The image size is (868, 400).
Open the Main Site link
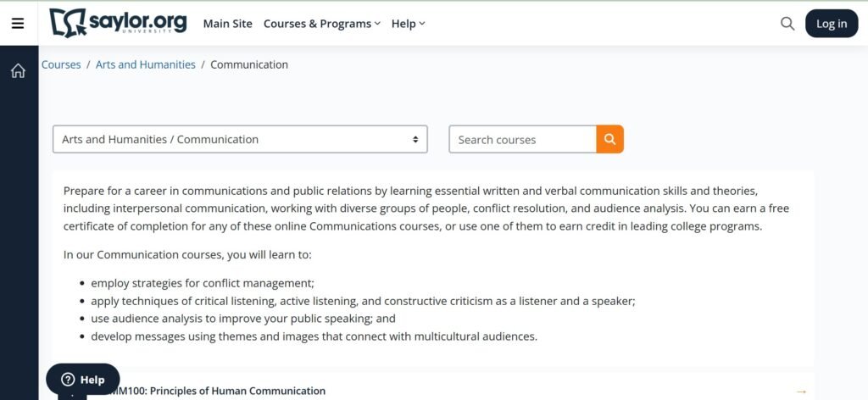click(227, 24)
